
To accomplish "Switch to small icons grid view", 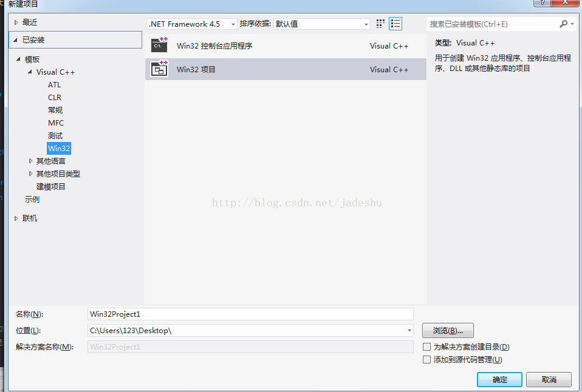I will 380,24.
